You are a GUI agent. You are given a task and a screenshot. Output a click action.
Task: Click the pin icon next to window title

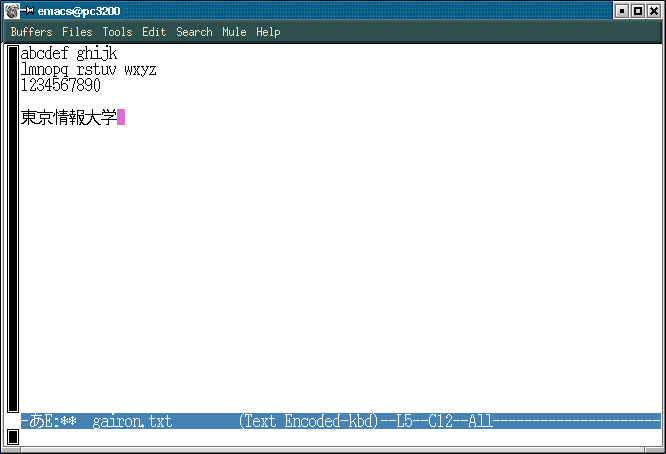[28, 11]
